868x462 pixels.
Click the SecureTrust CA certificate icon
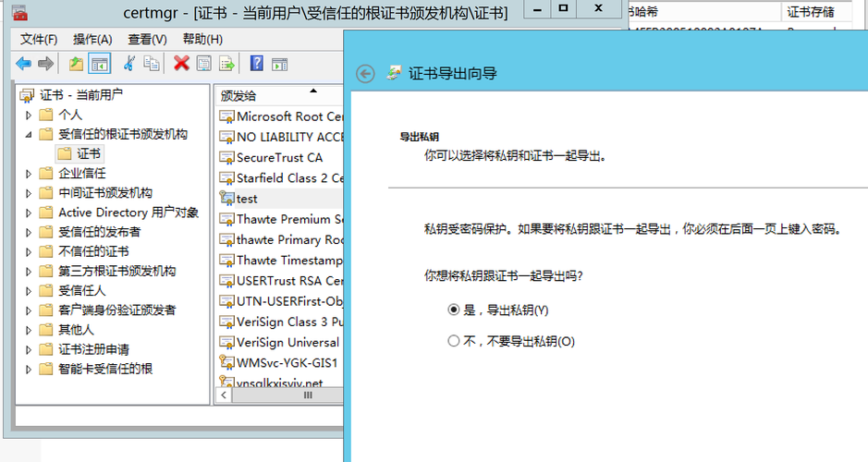[226, 158]
